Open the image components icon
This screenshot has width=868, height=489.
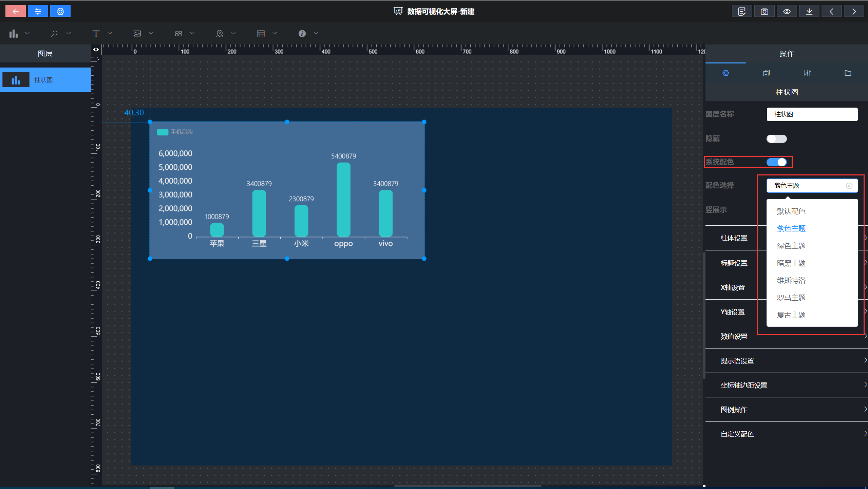[x=137, y=33]
